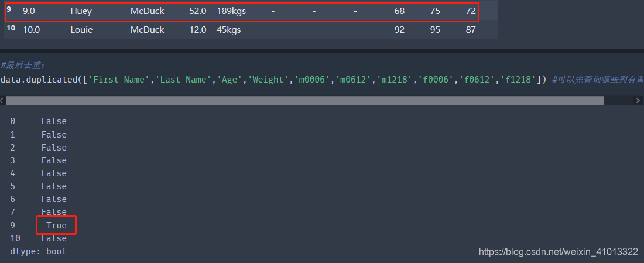Click the 'f1218' string in code

click(x=518, y=80)
